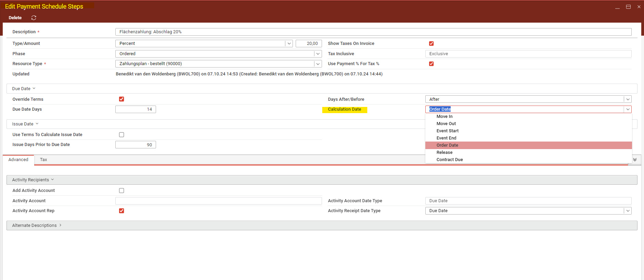Select Move In from the list

click(528, 117)
